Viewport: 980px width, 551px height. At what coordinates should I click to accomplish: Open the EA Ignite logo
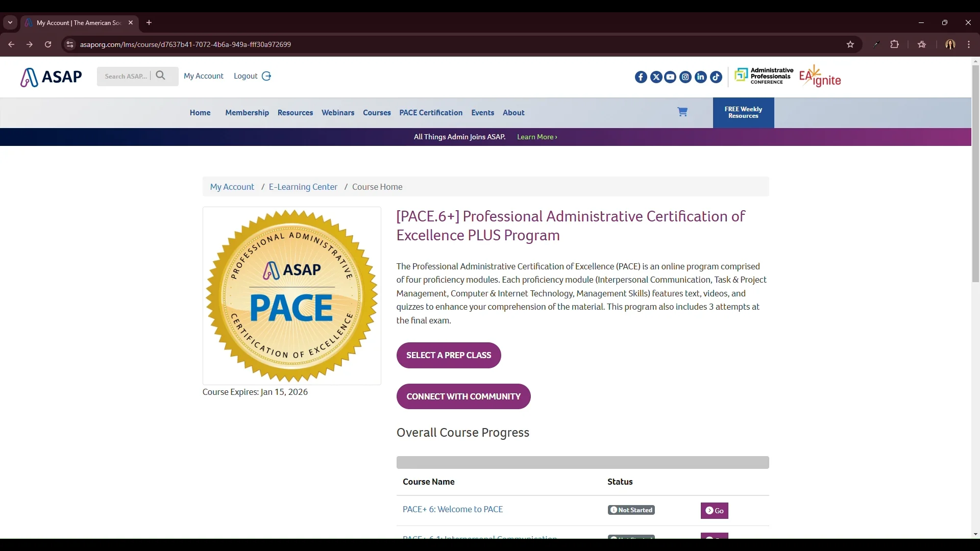(x=820, y=76)
